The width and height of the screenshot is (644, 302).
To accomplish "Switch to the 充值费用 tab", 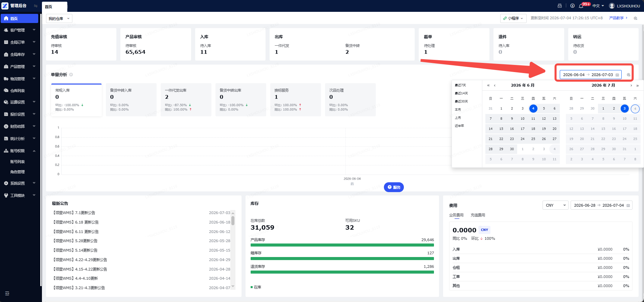I will [x=478, y=215].
